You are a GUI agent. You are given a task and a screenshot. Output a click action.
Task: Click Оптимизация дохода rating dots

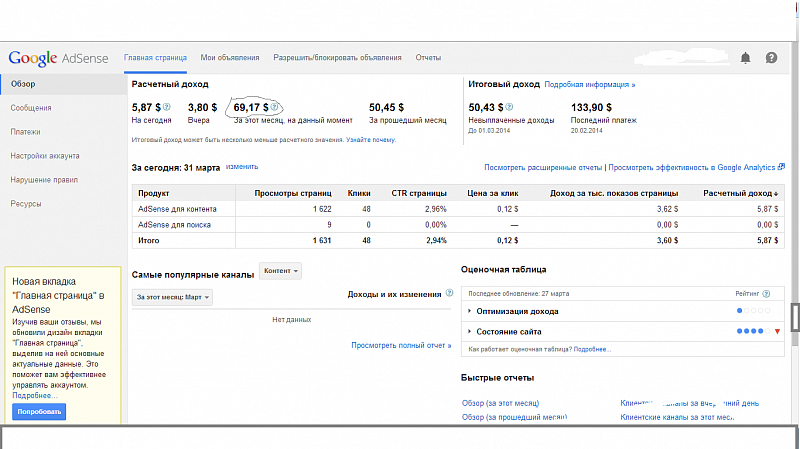click(x=754, y=311)
